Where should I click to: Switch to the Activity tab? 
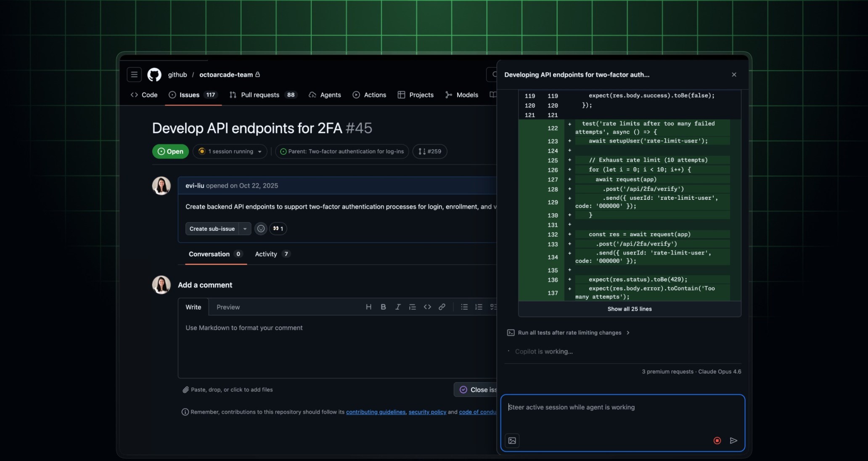click(266, 254)
